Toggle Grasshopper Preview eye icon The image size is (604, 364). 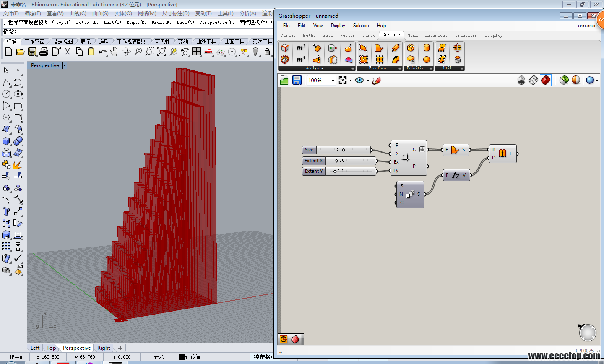click(x=359, y=80)
